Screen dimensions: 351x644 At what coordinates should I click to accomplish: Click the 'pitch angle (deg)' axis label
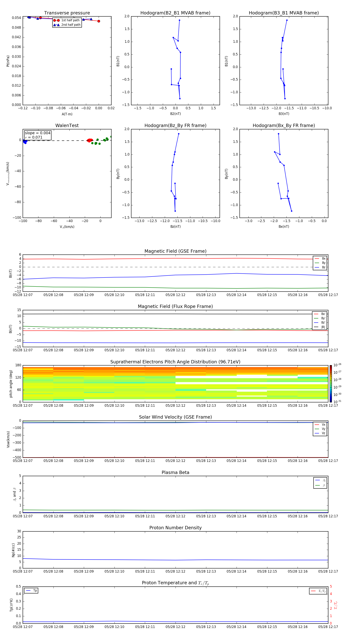[x=11, y=383]
